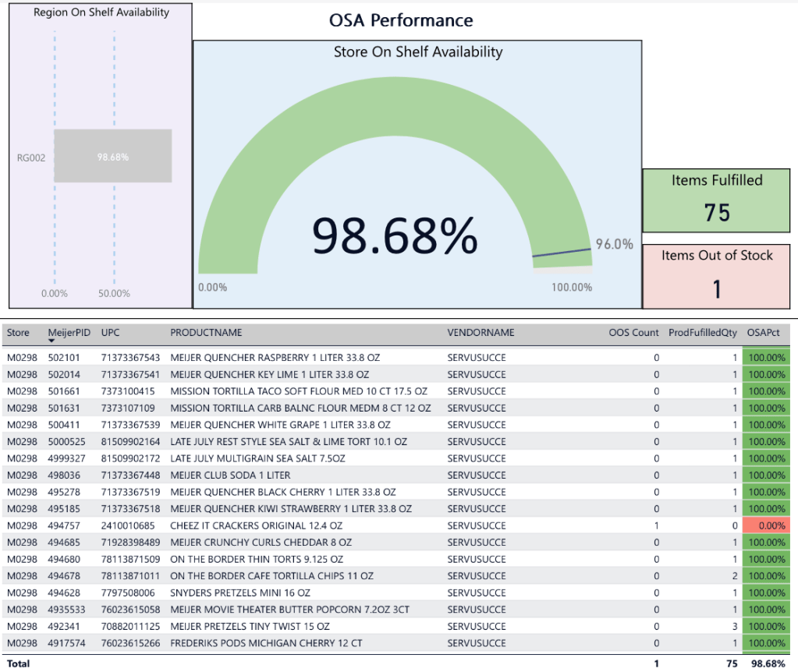Click the Total row label

coord(18,663)
